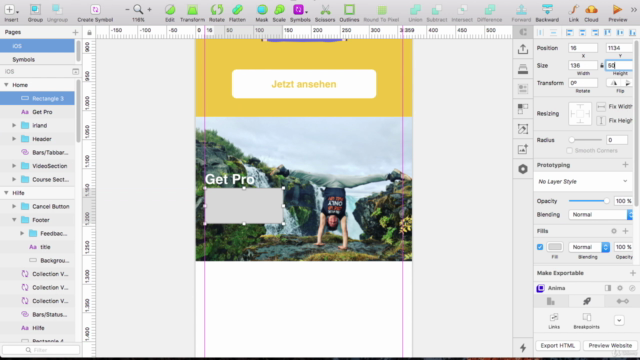Screen dimensions: 640x360
Task: Expand the Header folder
Action: click(14, 139)
